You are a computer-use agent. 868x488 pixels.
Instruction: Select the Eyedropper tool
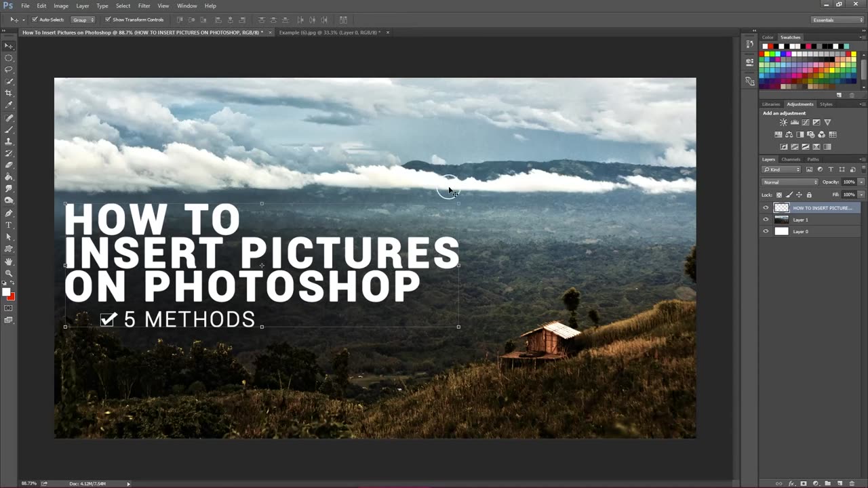tap(9, 105)
